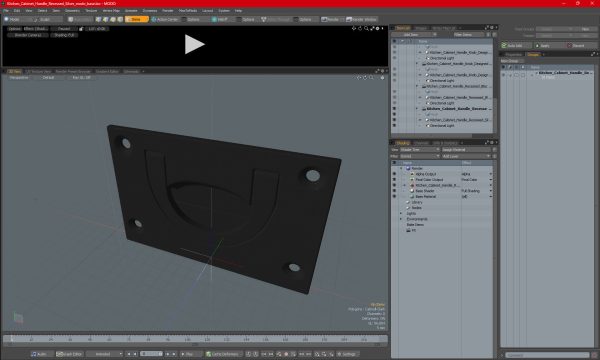Open the Action Center menu
Image resolution: width=600 pixels, height=360 pixels.
165,19
